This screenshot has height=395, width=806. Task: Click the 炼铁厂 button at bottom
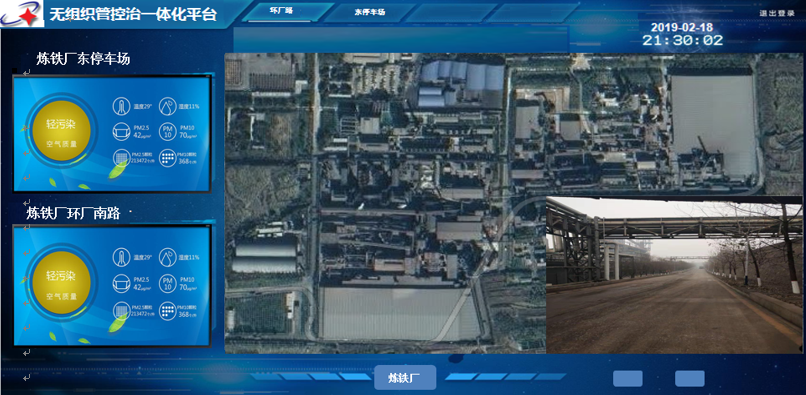405,378
